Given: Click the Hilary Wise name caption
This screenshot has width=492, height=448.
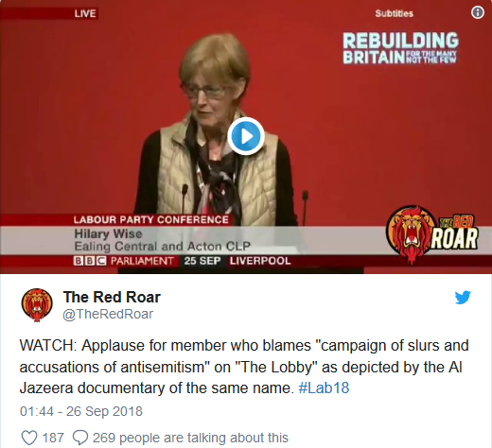Looking at the screenshot, I should [x=108, y=233].
